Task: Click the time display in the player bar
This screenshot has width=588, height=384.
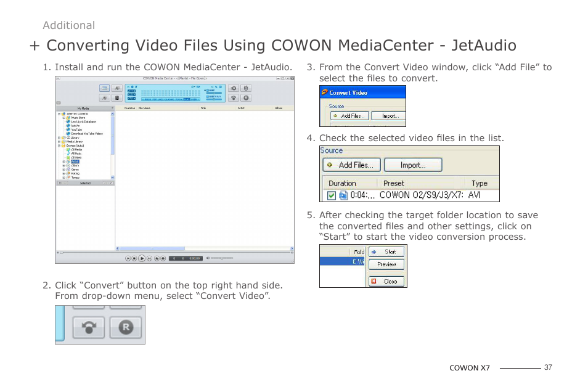Action: (186, 258)
